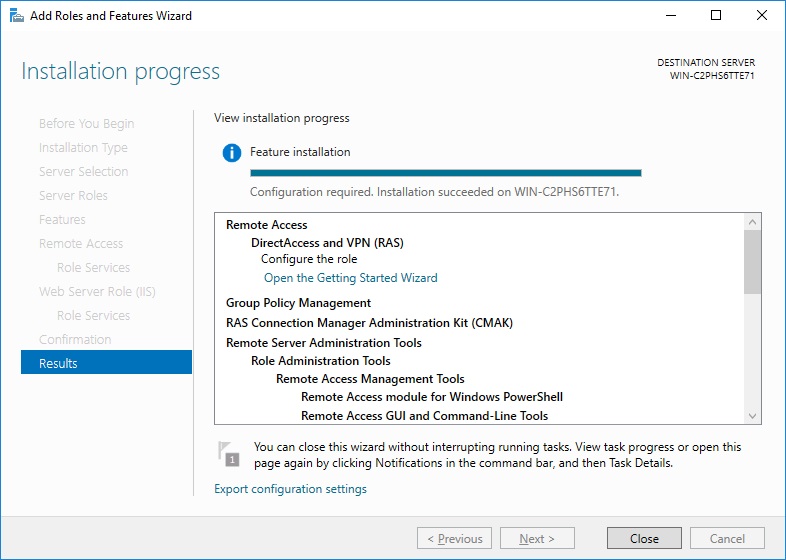Select Group Policy Management in the results list

pyautogui.click(x=298, y=303)
